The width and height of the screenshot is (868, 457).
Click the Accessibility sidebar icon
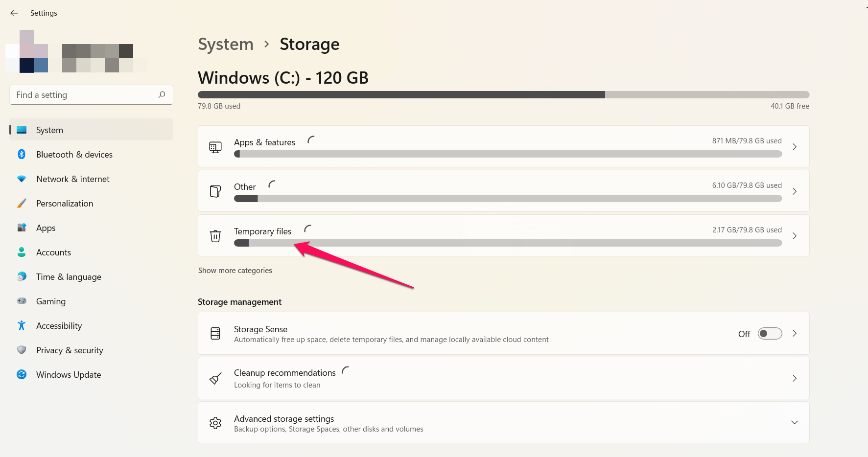point(22,326)
